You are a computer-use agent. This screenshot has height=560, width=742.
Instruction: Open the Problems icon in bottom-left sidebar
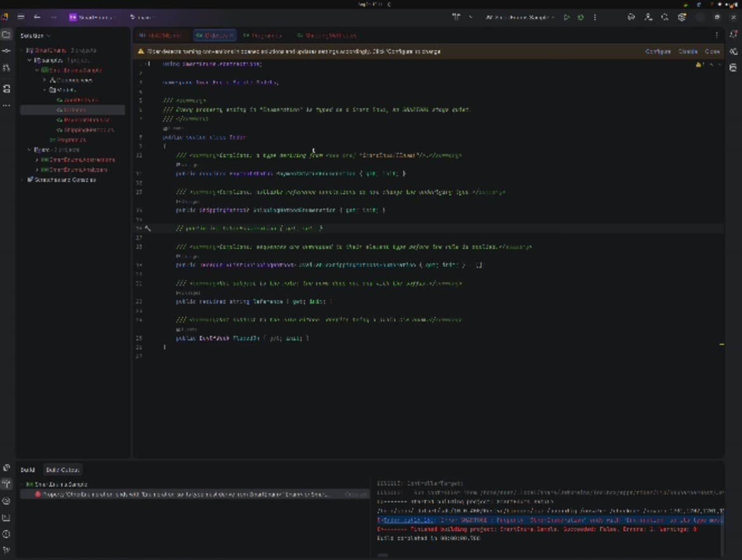6,534
